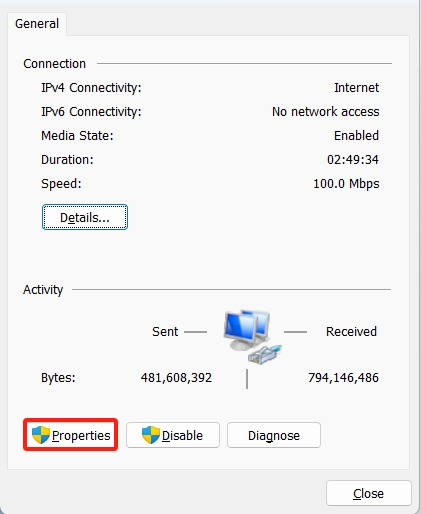
Task: Disable the network connection
Action: point(173,435)
